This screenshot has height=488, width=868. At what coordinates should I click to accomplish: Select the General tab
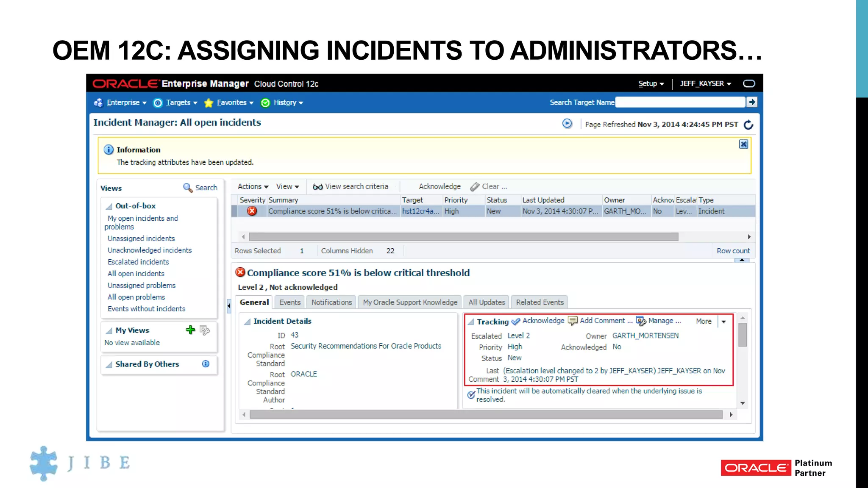pos(254,302)
